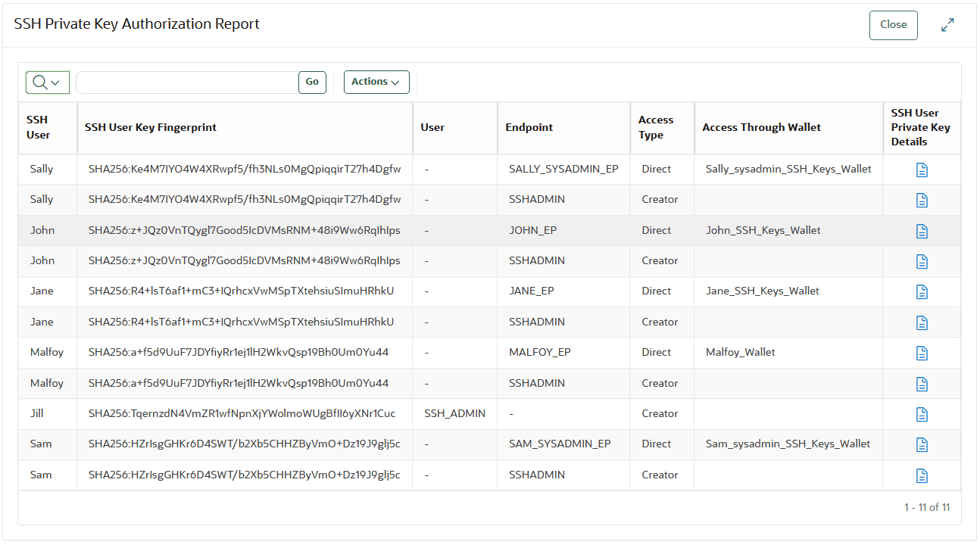The height and width of the screenshot is (545, 980).
Task: Open the Access Type column heading menu
Action: [660, 127]
